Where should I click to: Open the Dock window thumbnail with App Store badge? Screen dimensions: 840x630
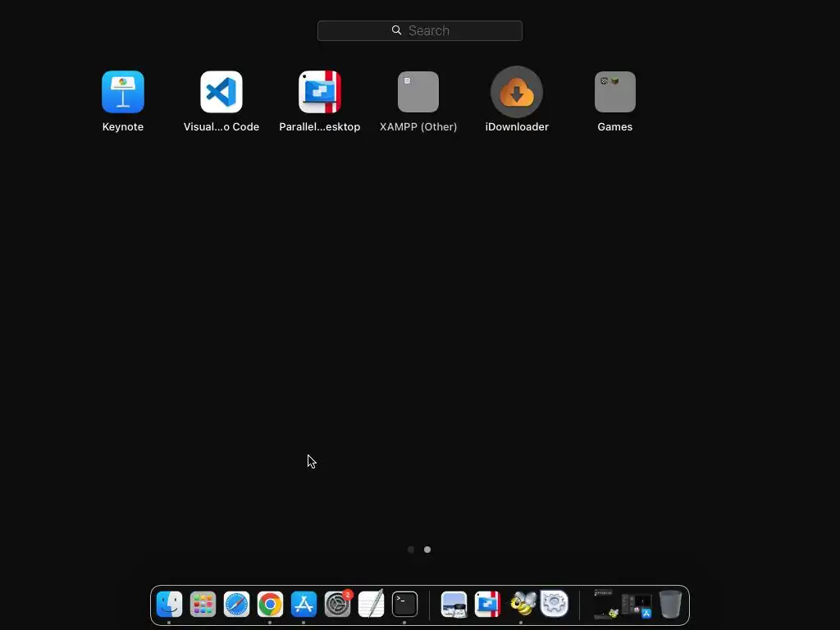click(x=637, y=605)
